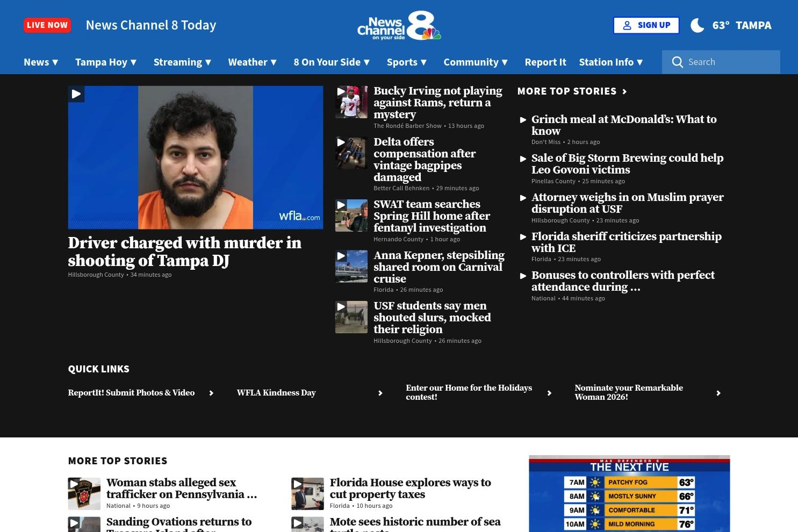This screenshot has width=798, height=532.
Task: Open 'Bonuses to controllers' article
Action: tap(623, 281)
